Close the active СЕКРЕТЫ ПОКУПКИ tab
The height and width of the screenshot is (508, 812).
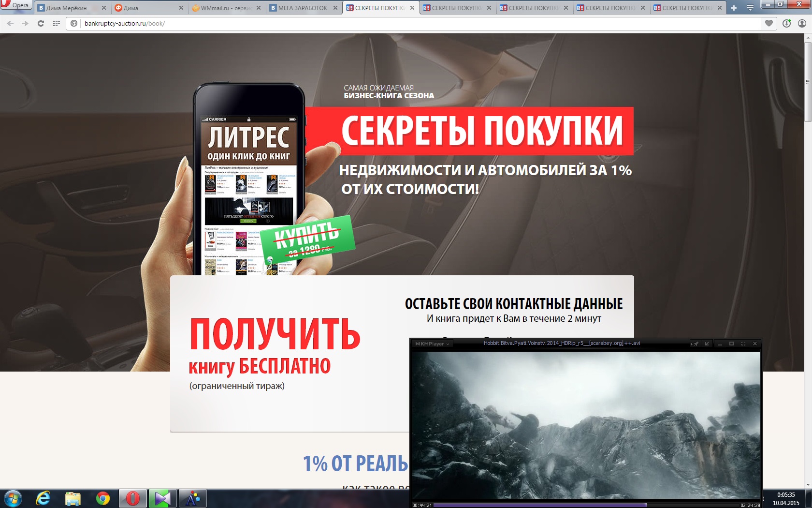[412, 8]
